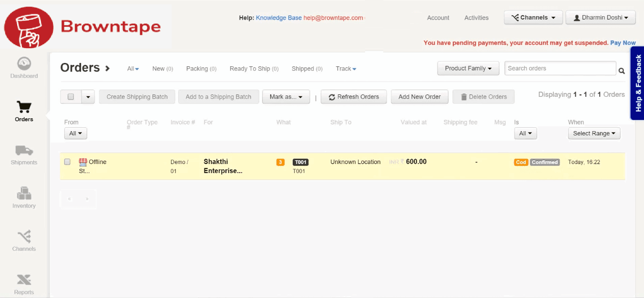Expand the Select Range date filter
Screen dimensions: 644x298
click(x=594, y=134)
